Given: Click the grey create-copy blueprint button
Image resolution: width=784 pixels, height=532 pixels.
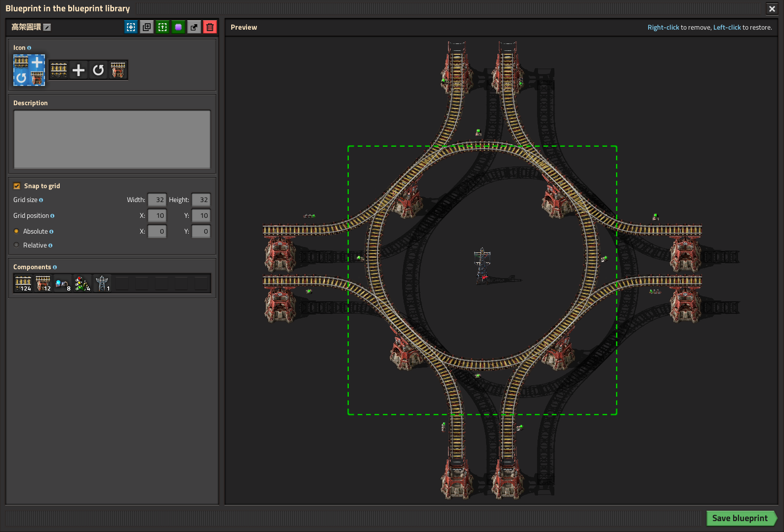Looking at the screenshot, I should (147, 27).
